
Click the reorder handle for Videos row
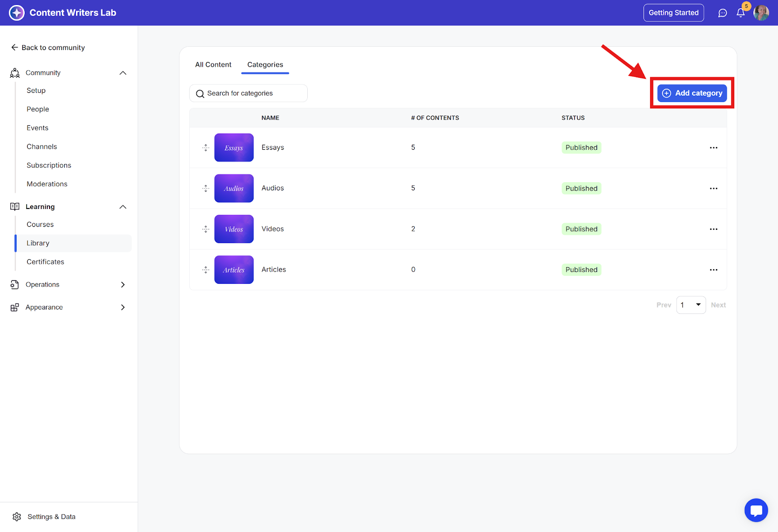click(x=206, y=229)
